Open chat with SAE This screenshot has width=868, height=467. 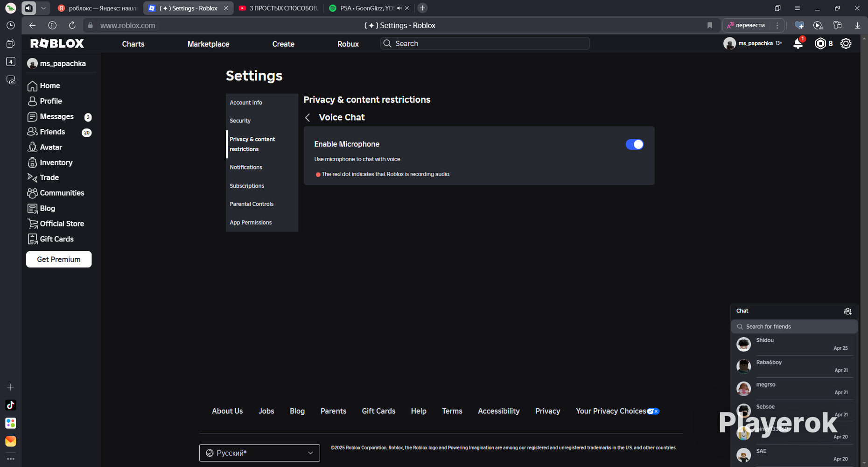(x=794, y=455)
